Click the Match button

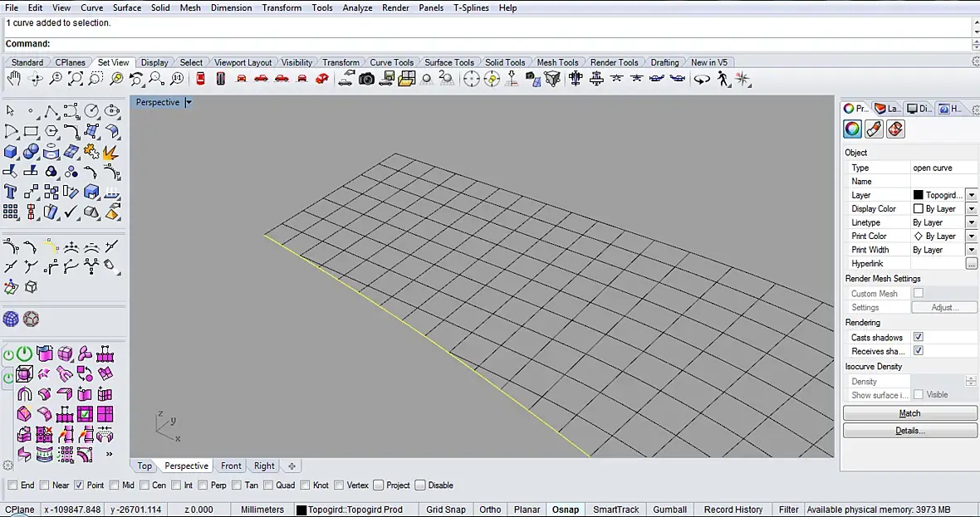tap(909, 413)
